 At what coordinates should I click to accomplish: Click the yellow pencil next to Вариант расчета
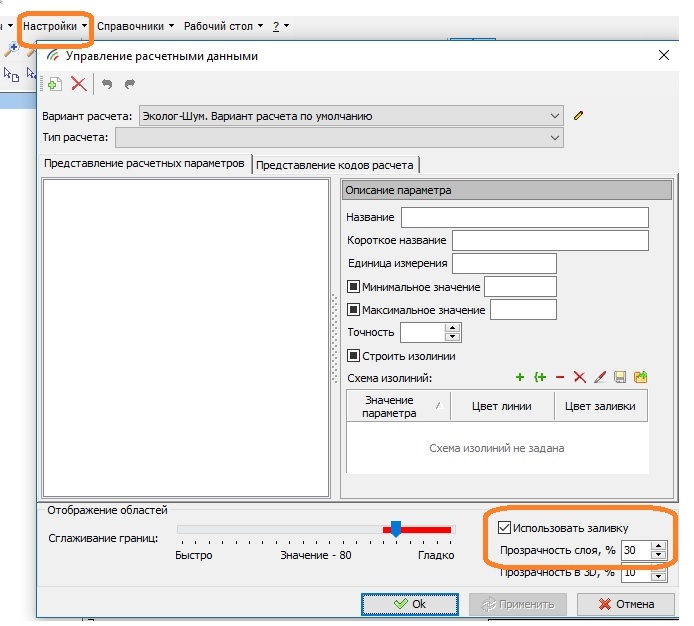[578, 115]
